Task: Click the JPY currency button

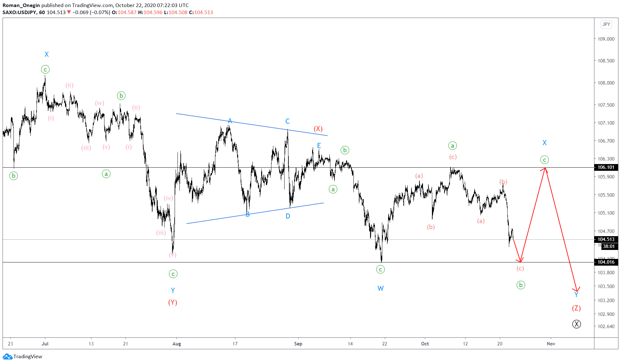Action: 606,24
